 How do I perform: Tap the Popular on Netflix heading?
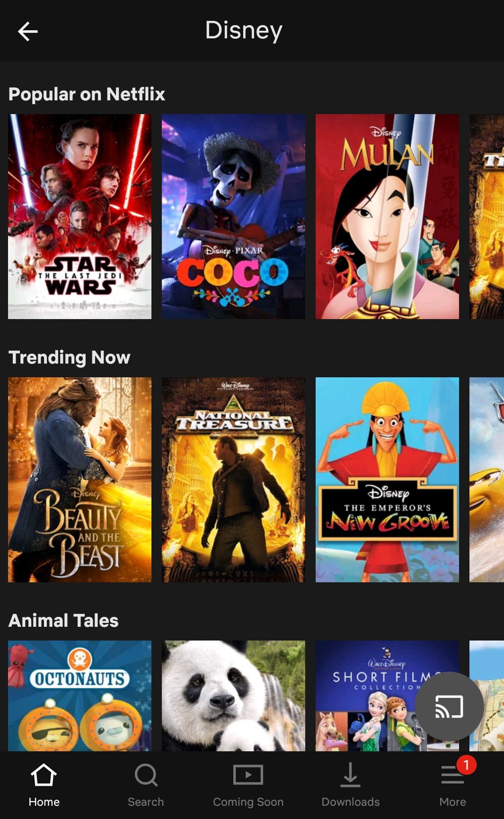87,94
